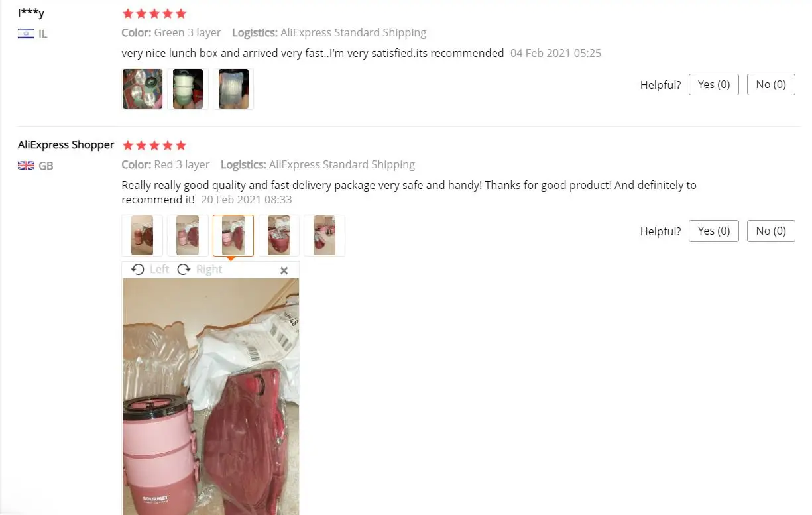Open the second photo of the red lunch box review
Viewport: 812px width, 515px height.
pos(188,235)
